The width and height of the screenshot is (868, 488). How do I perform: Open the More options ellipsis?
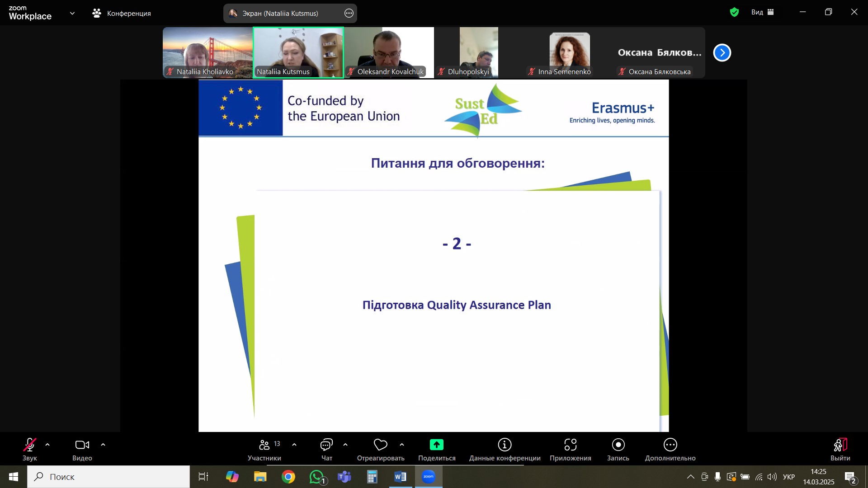[670, 445]
